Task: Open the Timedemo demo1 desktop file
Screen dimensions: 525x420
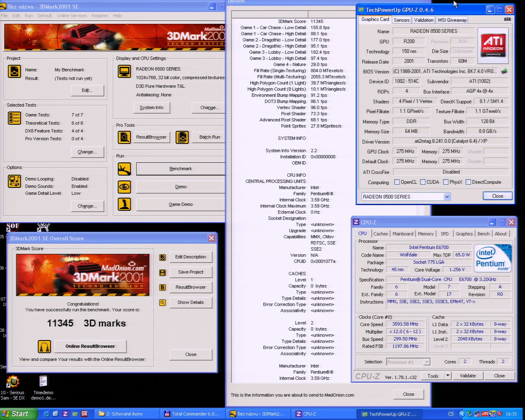Action: 43,388
